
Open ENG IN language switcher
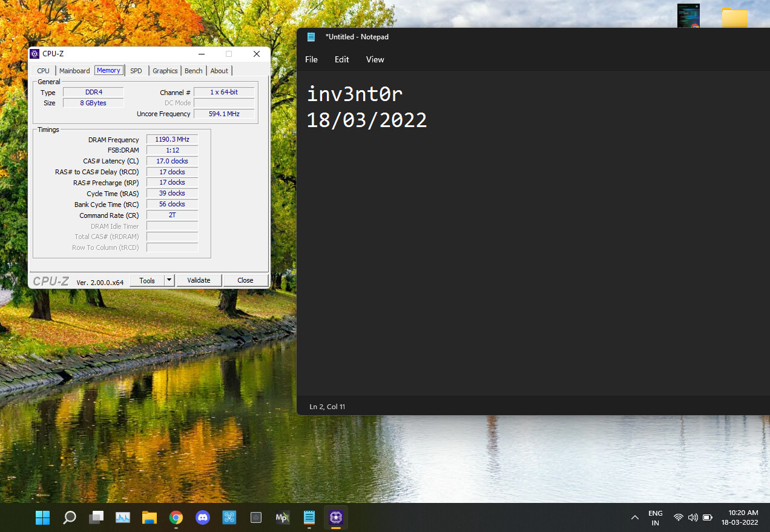[x=655, y=517]
